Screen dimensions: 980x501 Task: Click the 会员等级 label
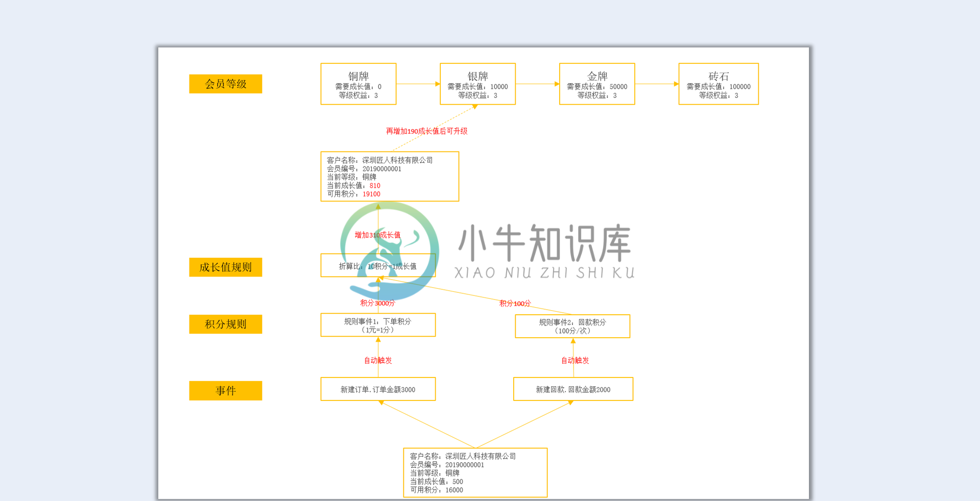point(225,84)
